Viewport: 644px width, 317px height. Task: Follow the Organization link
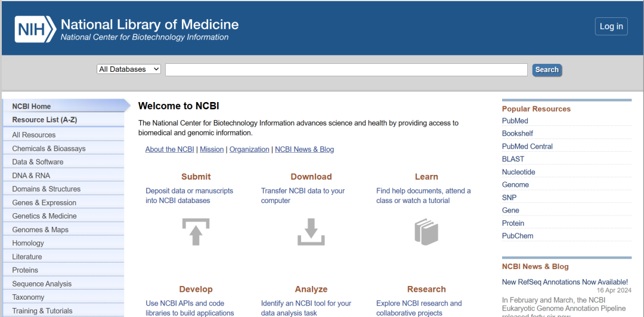point(249,149)
